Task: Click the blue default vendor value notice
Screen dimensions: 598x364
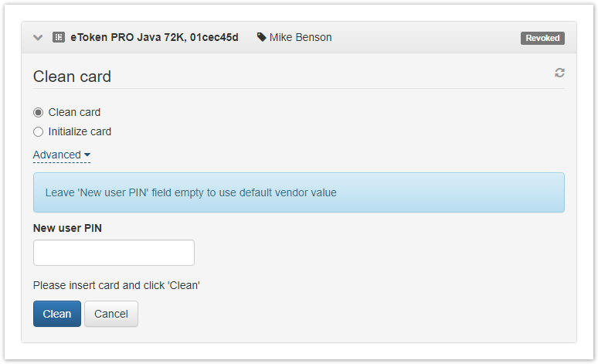Action: (299, 192)
